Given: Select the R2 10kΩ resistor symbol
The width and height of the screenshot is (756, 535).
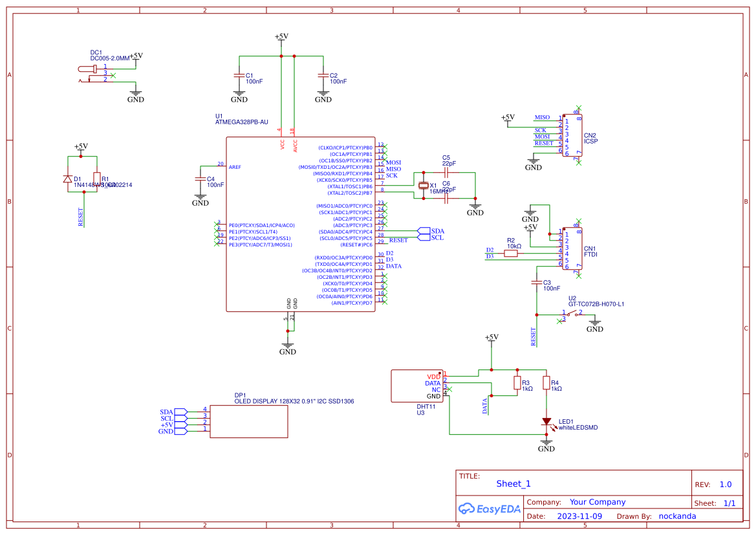Looking at the screenshot, I should (x=511, y=254).
